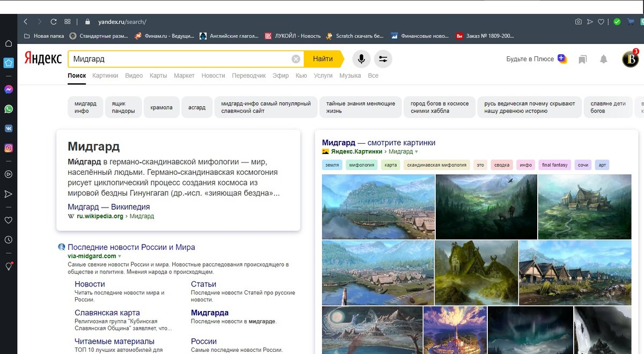Switch to the Новости search tab
Viewport: 644px width, 354px height.
pyautogui.click(x=213, y=76)
